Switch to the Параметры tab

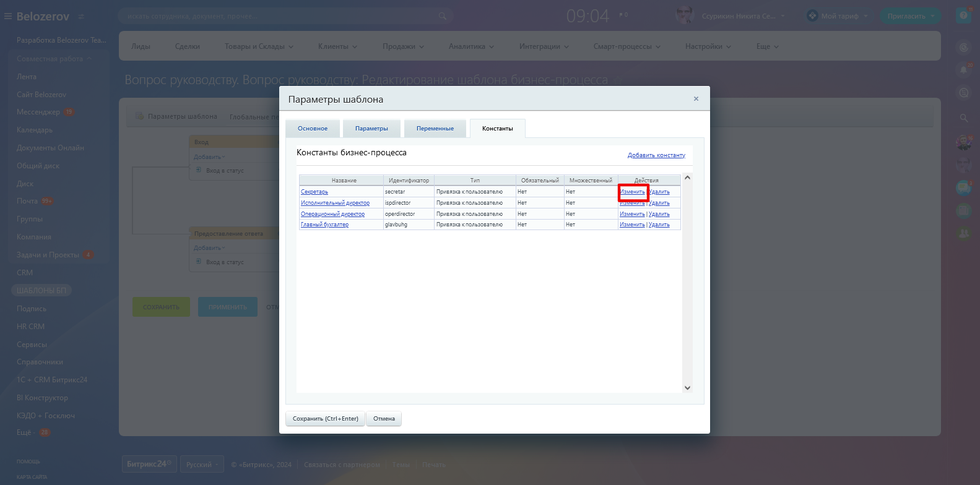[371, 129]
